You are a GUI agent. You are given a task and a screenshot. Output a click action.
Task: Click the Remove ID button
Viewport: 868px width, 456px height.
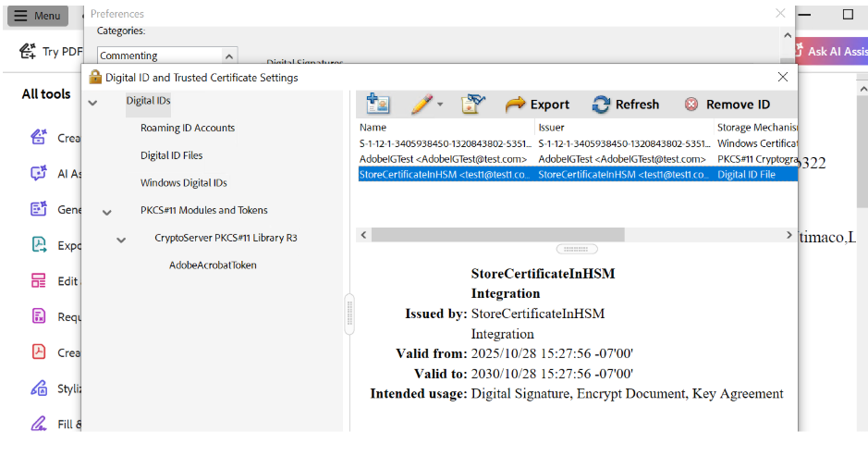pos(727,105)
